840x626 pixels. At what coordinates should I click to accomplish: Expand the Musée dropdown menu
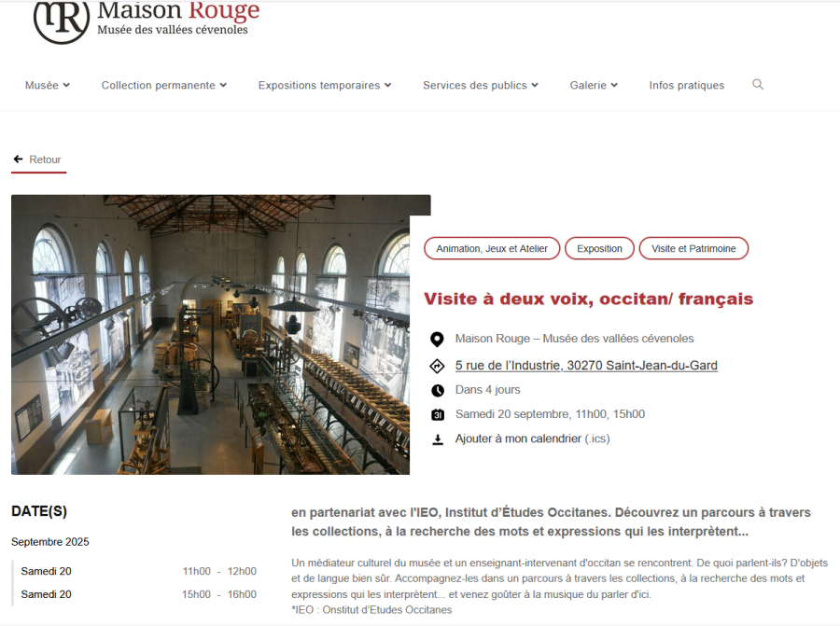click(x=48, y=85)
